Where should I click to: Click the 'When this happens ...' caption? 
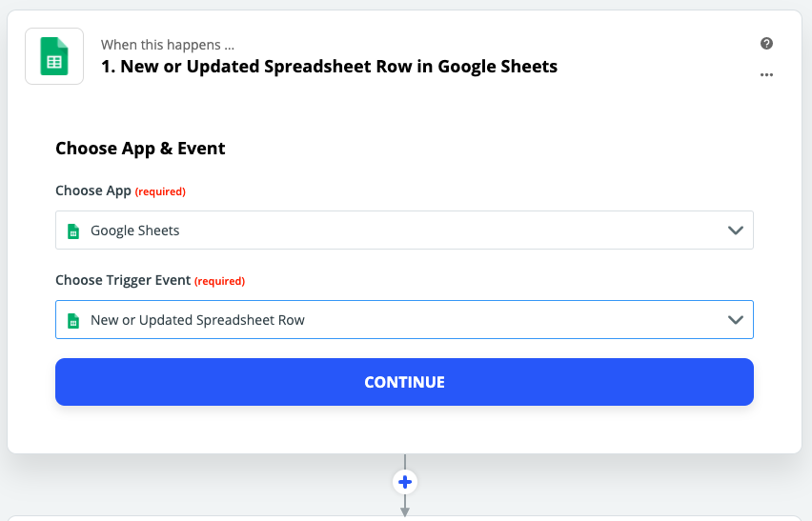point(168,45)
